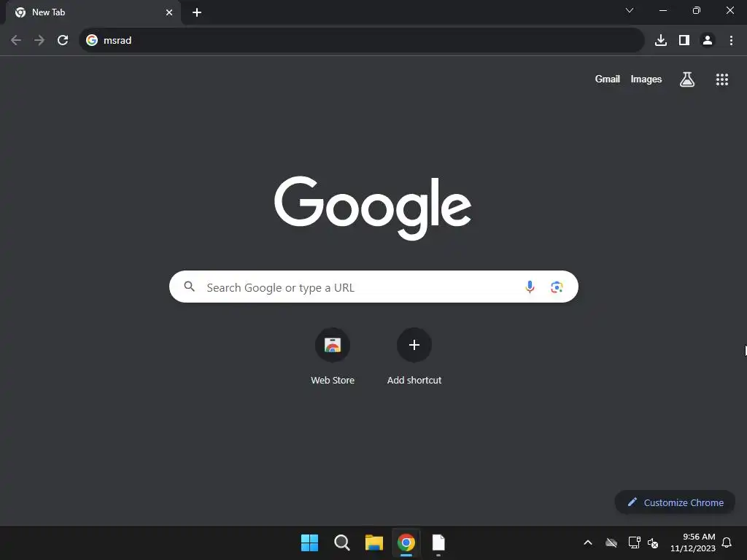
Task: Open a new tab with plus button
Action: (197, 12)
